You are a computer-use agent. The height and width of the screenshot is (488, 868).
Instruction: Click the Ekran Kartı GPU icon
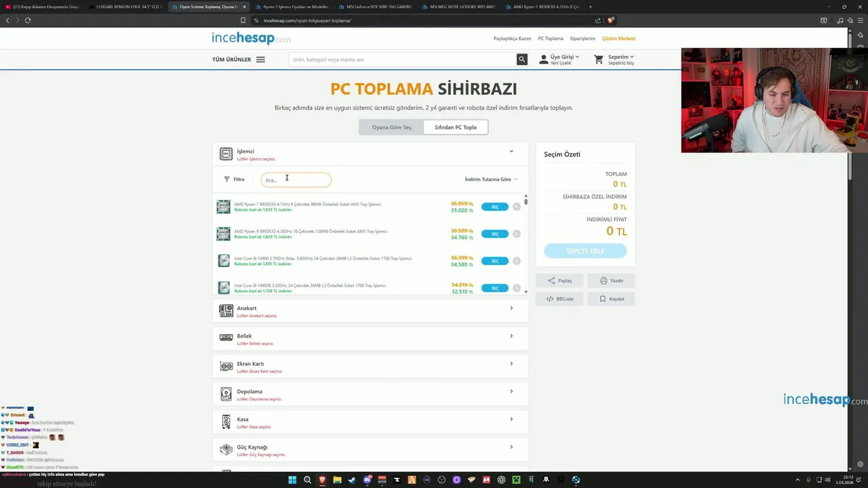point(226,367)
